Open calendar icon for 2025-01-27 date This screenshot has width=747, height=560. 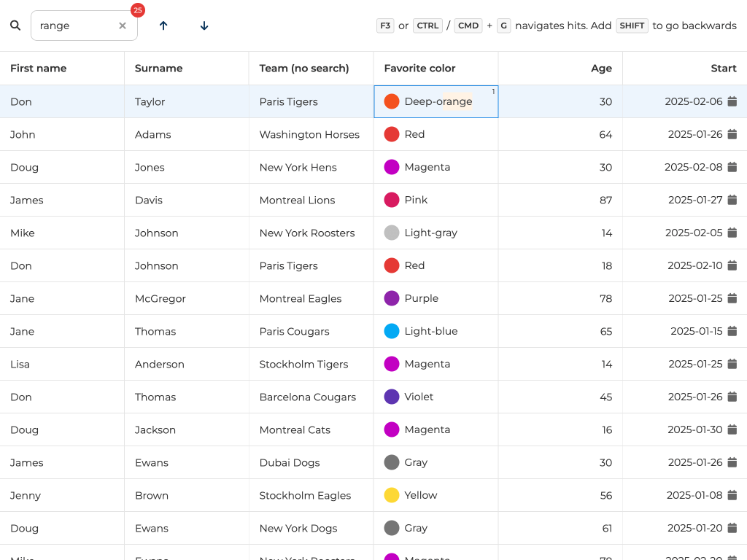[732, 200]
